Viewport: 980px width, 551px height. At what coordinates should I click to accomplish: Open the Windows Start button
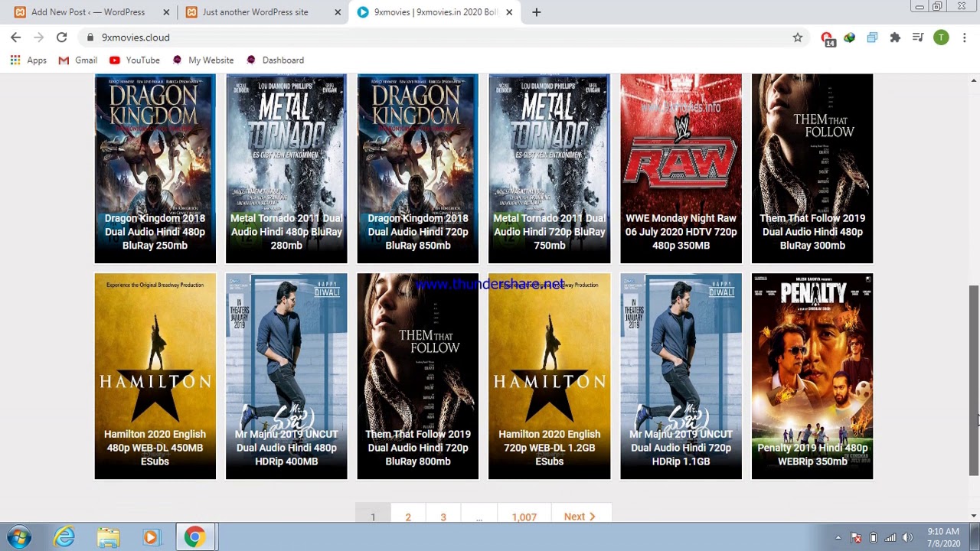(x=19, y=537)
